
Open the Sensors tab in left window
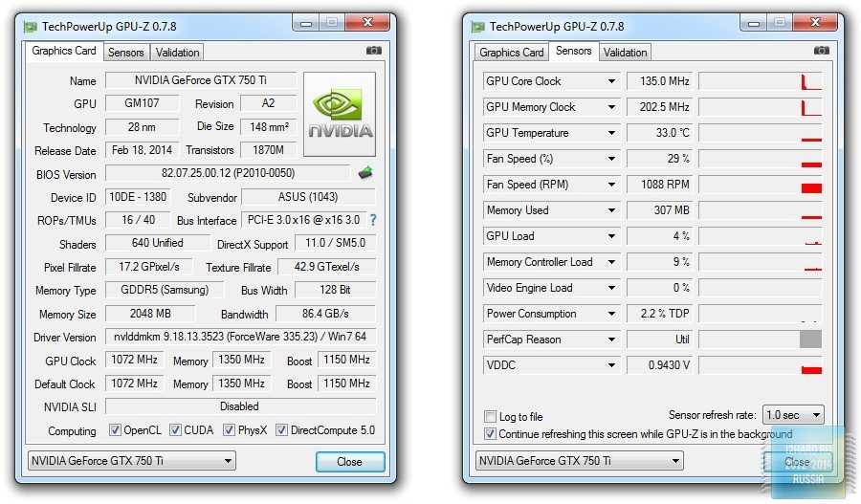coord(126,53)
